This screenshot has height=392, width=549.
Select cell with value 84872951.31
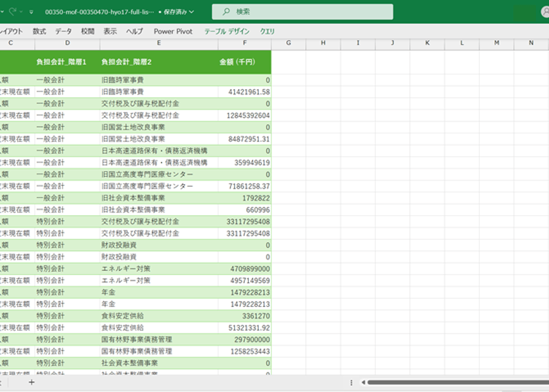click(244, 139)
